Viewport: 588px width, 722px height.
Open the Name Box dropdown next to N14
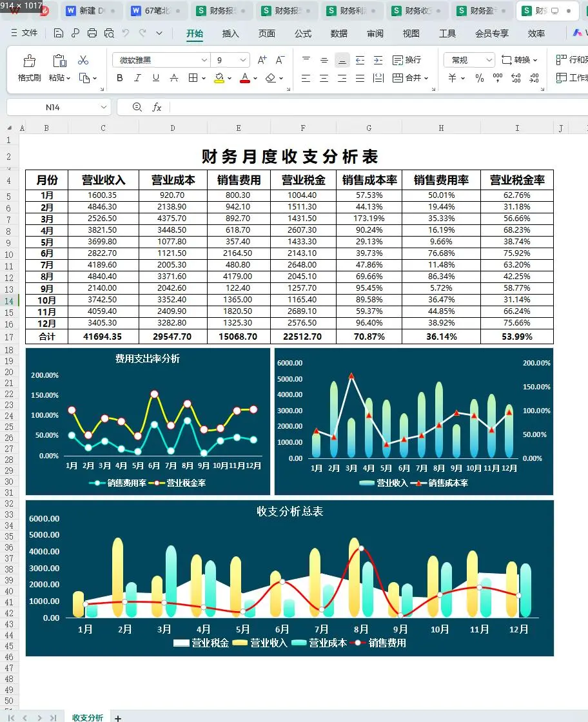(104, 107)
